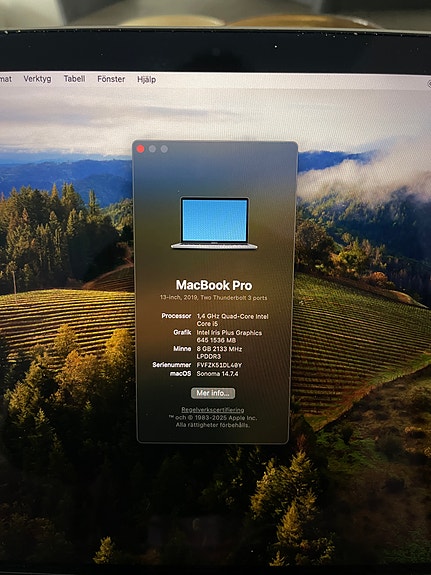The image size is (431, 575).
Task: Select the serial number FVFZK51DL48Y
Action: (219, 365)
